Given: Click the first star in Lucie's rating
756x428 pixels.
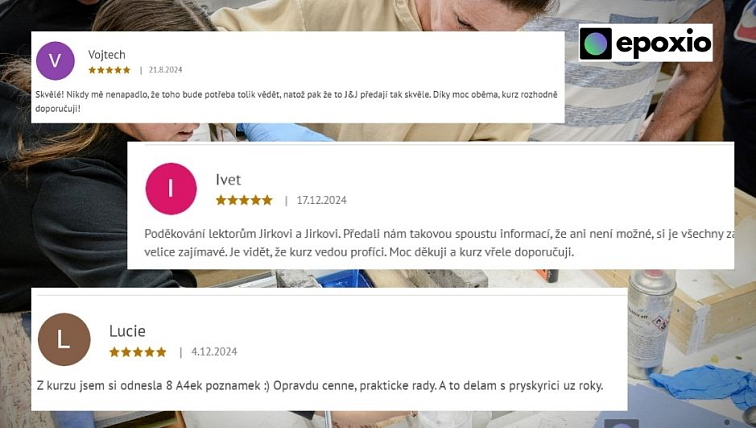Looking at the screenshot, I should coord(114,352).
